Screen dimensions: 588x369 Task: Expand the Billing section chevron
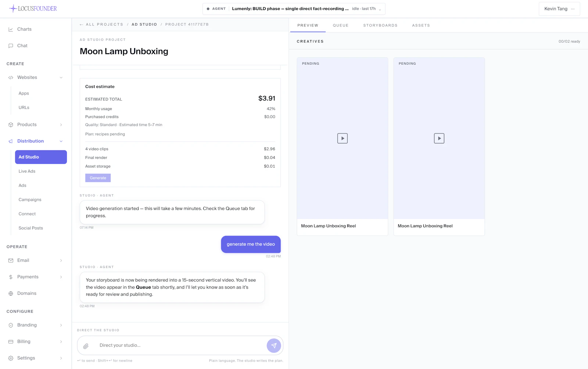point(61,342)
